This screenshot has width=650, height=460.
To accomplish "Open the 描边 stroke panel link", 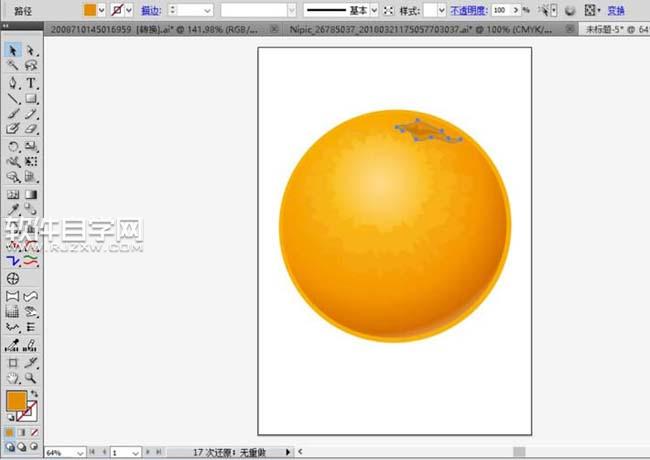I will click(151, 10).
